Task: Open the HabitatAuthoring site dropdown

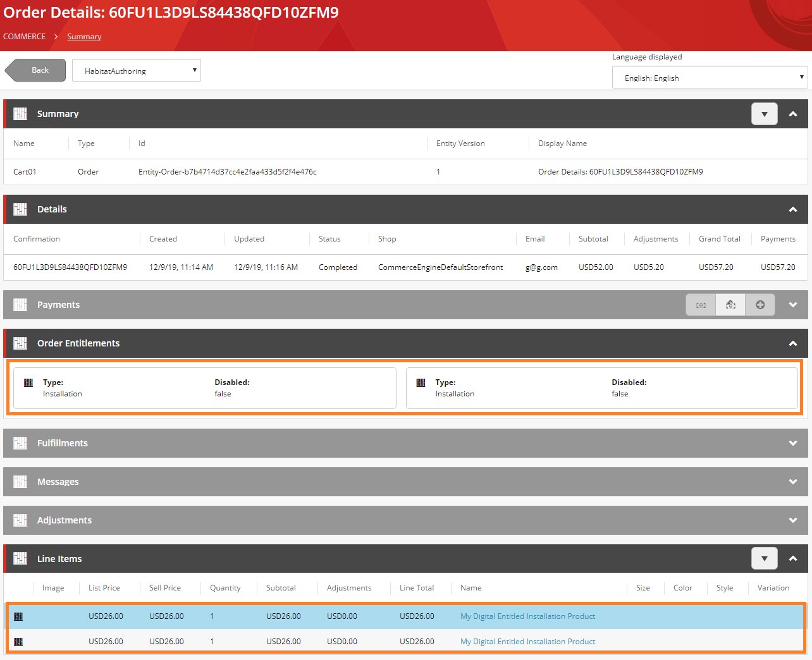Action: tap(136, 70)
